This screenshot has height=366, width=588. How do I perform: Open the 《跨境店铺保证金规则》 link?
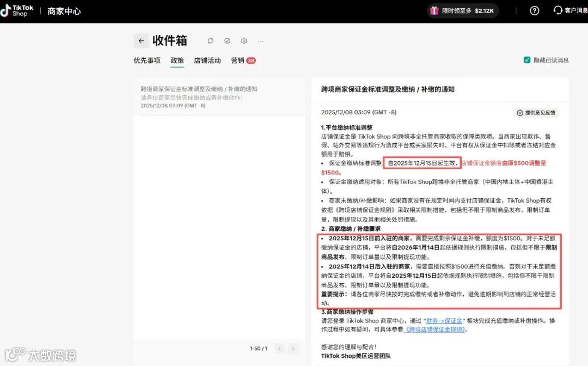tap(435, 330)
